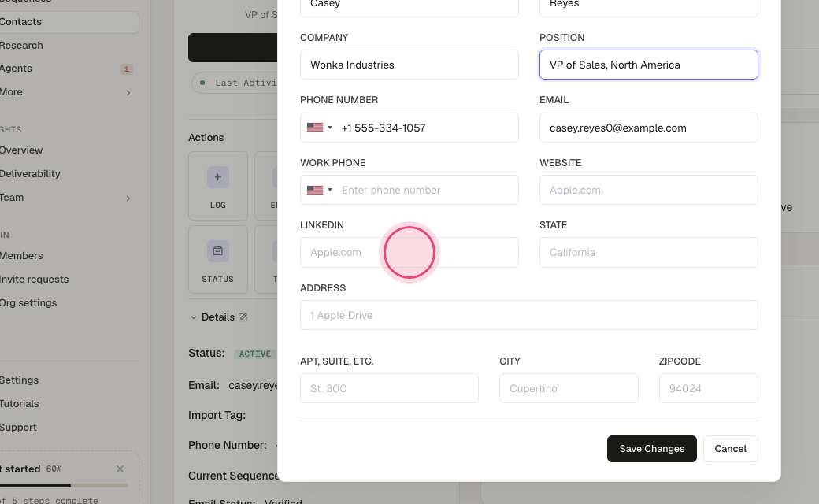Click the Save Changes button
Image resolution: width=819 pixels, height=504 pixels.
(x=652, y=449)
